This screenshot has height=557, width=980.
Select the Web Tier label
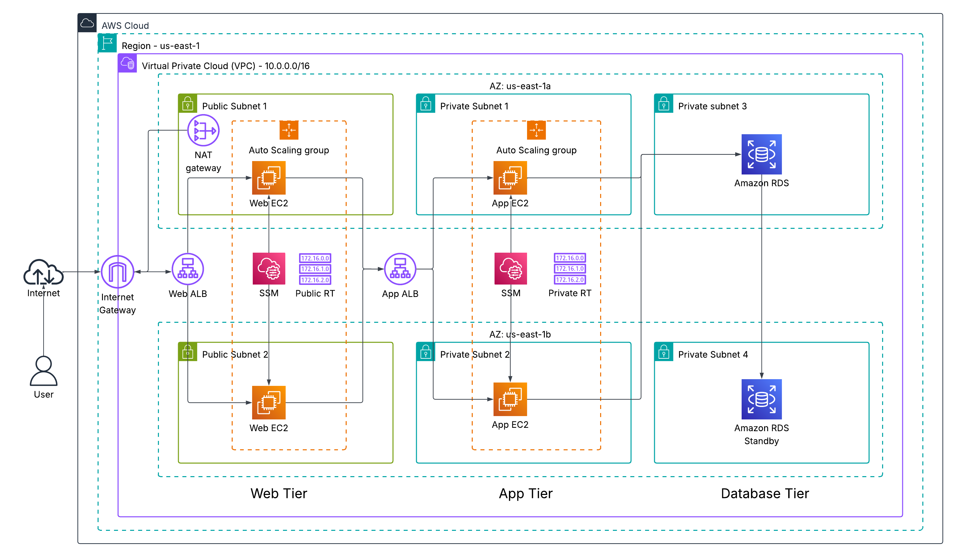279,494
